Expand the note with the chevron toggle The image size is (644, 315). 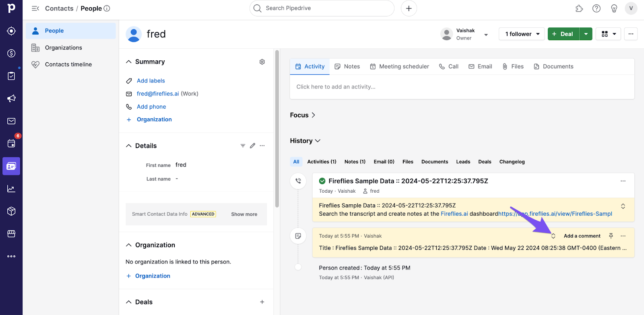tap(553, 236)
